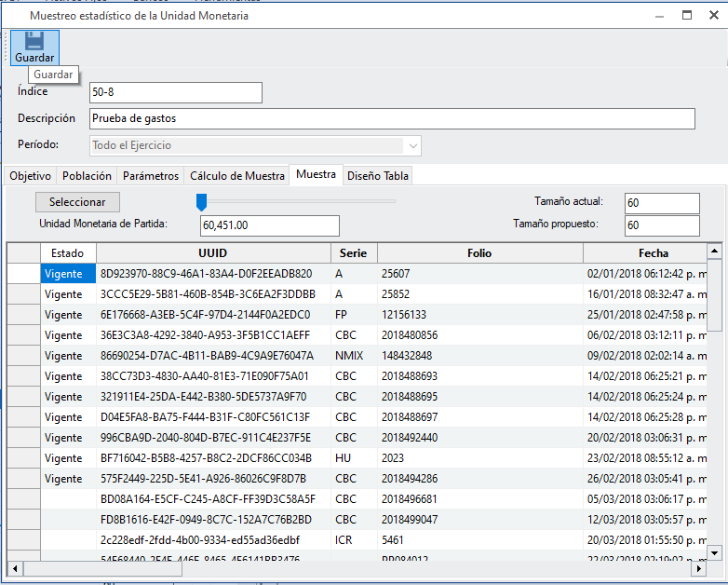The width and height of the screenshot is (728, 585).
Task: Open the Población tab
Action: tap(87, 176)
